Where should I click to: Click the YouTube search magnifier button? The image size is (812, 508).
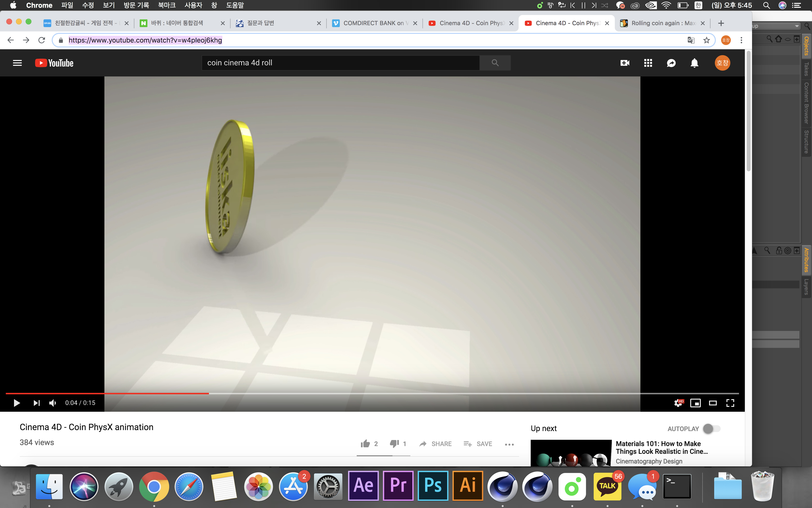pos(495,63)
